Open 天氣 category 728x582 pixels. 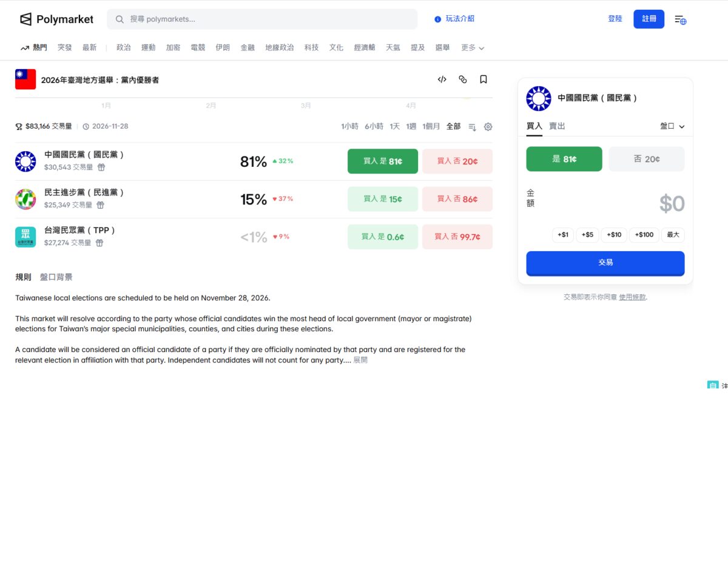tap(393, 47)
